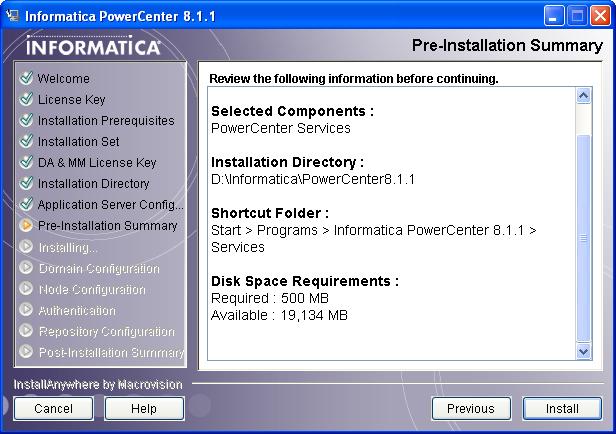The height and width of the screenshot is (434, 616).
Task: Click the summary vertical scrollbar thumb
Action: pos(583,238)
